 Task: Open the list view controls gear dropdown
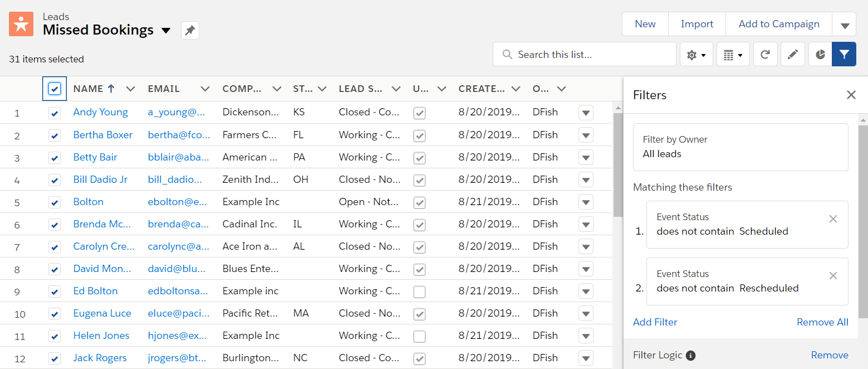[x=696, y=55]
